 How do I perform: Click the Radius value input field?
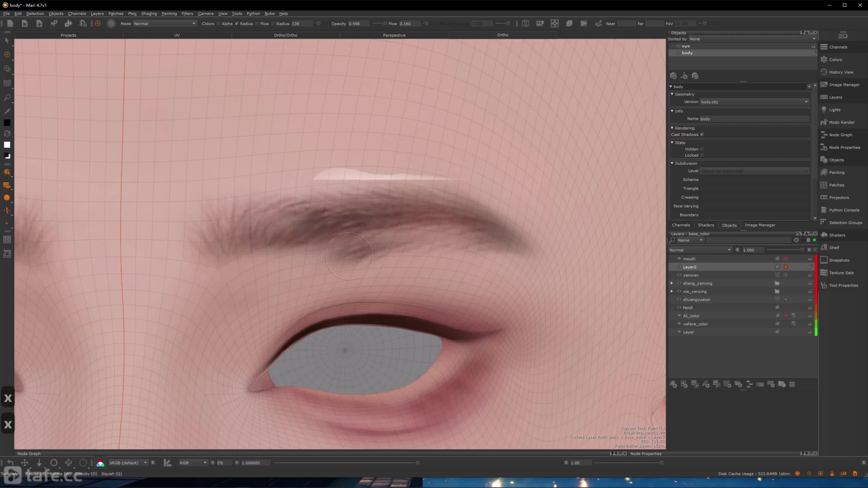click(302, 24)
